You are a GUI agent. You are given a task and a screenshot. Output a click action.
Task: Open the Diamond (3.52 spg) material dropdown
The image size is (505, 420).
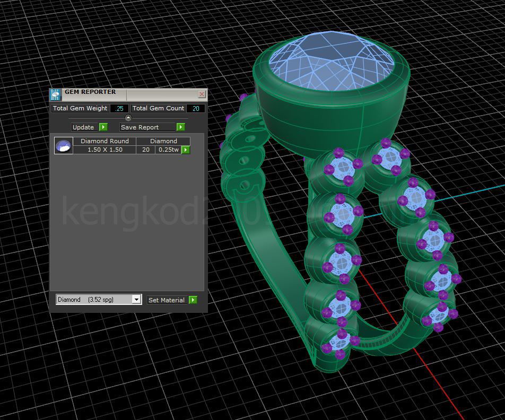pyautogui.click(x=136, y=300)
